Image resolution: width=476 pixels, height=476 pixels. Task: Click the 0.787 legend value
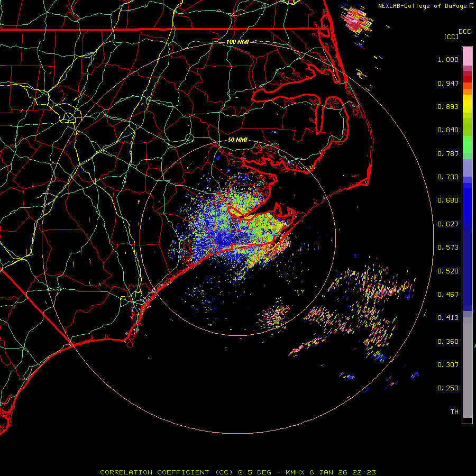coord(448,153)
